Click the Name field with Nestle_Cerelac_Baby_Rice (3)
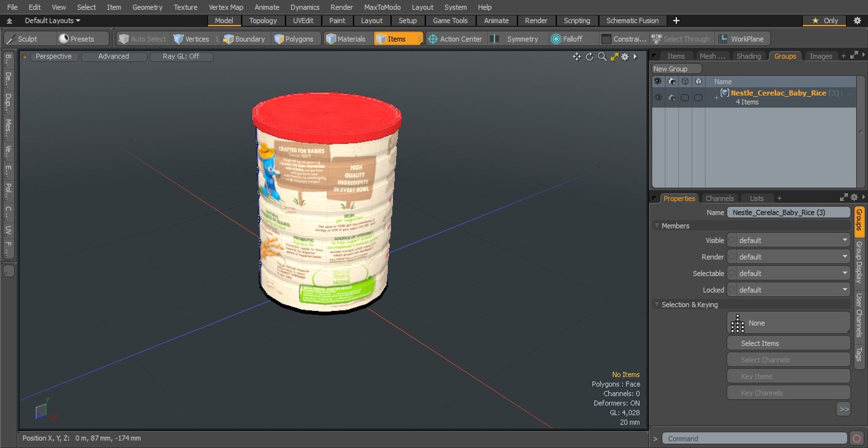868x448 pixels. [x=788, y=212]
